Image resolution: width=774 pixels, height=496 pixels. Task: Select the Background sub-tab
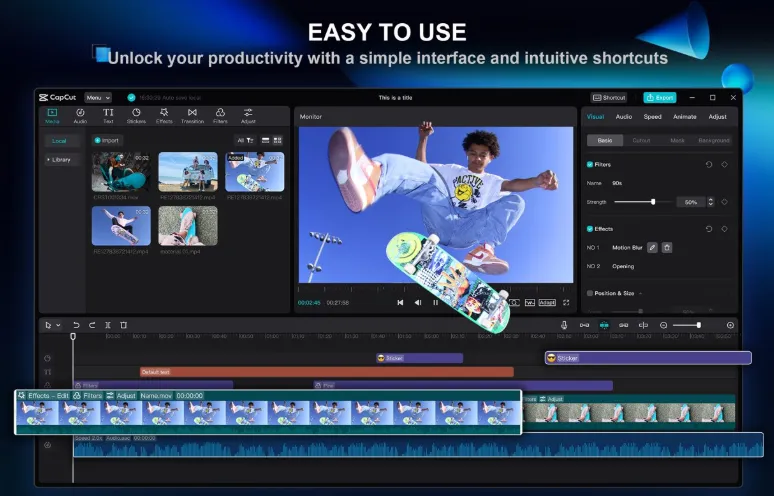click(714, 141)
